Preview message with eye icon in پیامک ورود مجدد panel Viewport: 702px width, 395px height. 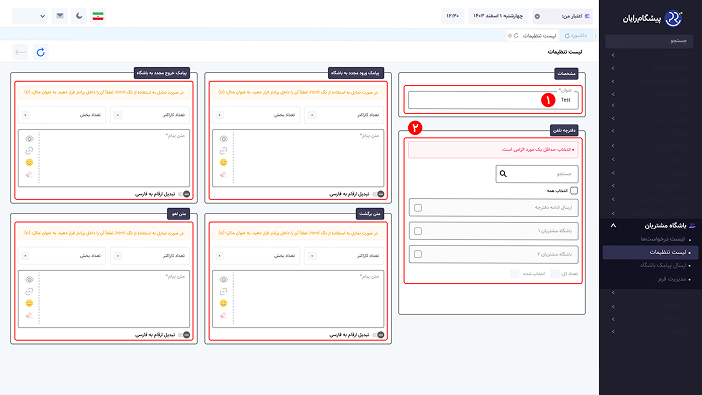click(x=224, y=139)
